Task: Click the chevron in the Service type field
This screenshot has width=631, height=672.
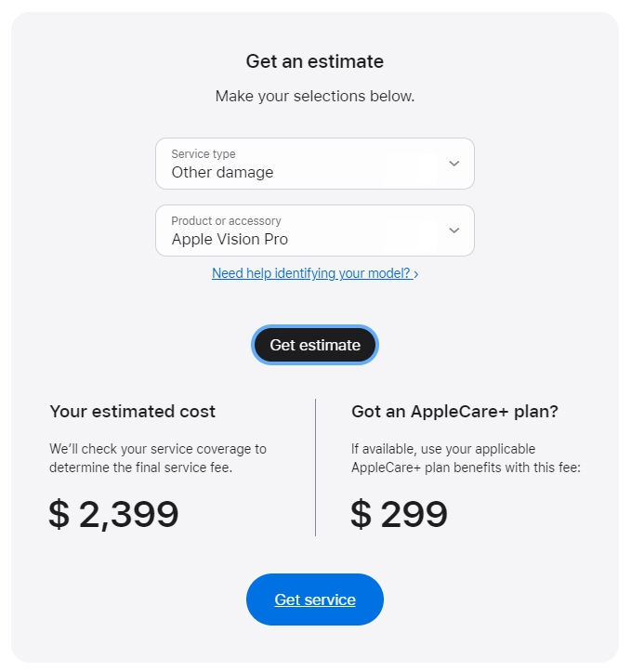Action: 454,164
